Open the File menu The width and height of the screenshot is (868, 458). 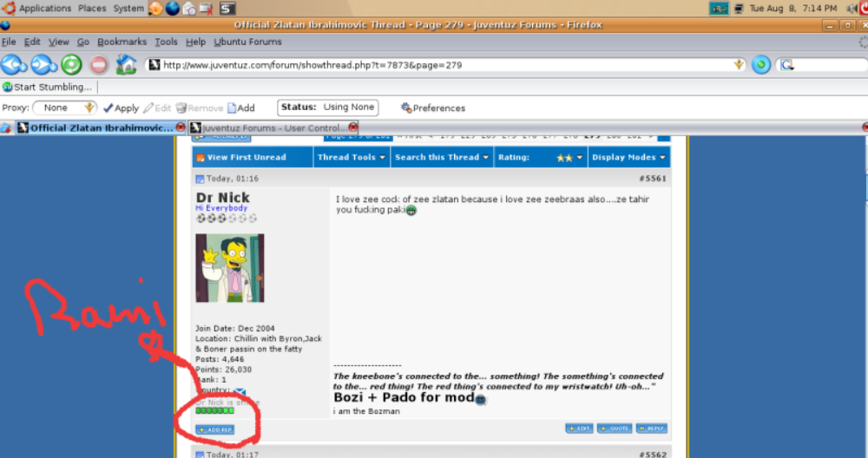click(9, 42)
